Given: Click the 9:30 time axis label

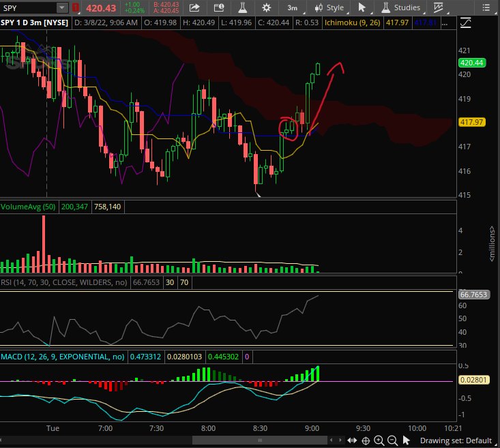Looking at the screenshot, I should (x=363, y=428).
